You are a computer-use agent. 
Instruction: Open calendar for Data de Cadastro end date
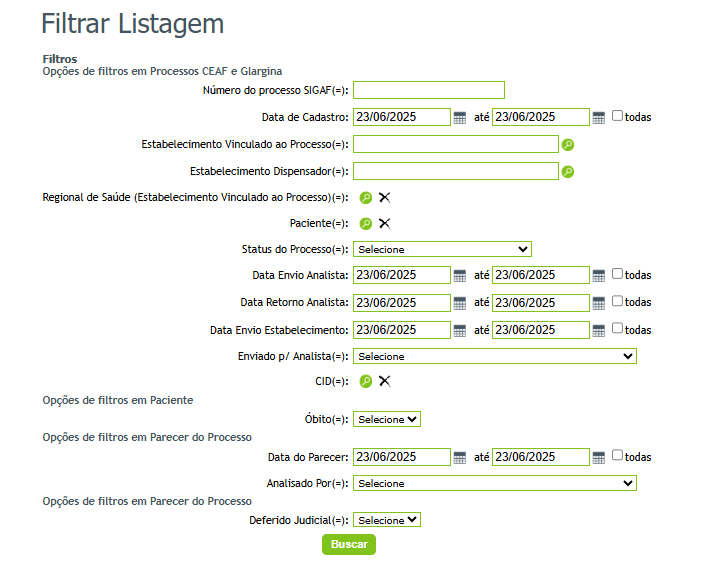point(598,118)
